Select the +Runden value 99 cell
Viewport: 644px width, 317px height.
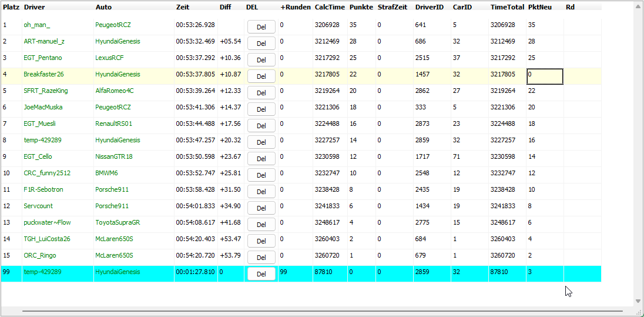[295, 272]
